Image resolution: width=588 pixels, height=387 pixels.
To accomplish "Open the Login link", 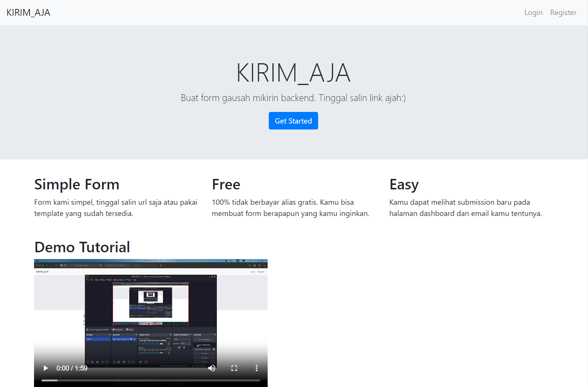I will coord(533,12).
